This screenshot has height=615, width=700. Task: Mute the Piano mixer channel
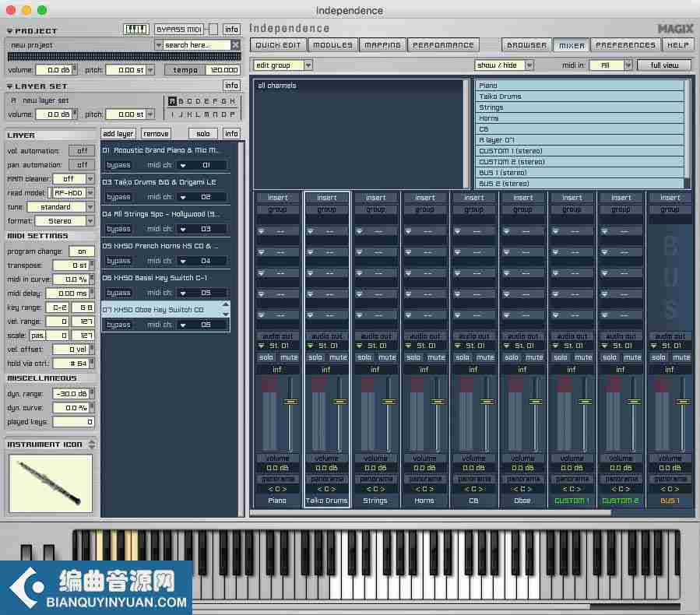(289, 357)
